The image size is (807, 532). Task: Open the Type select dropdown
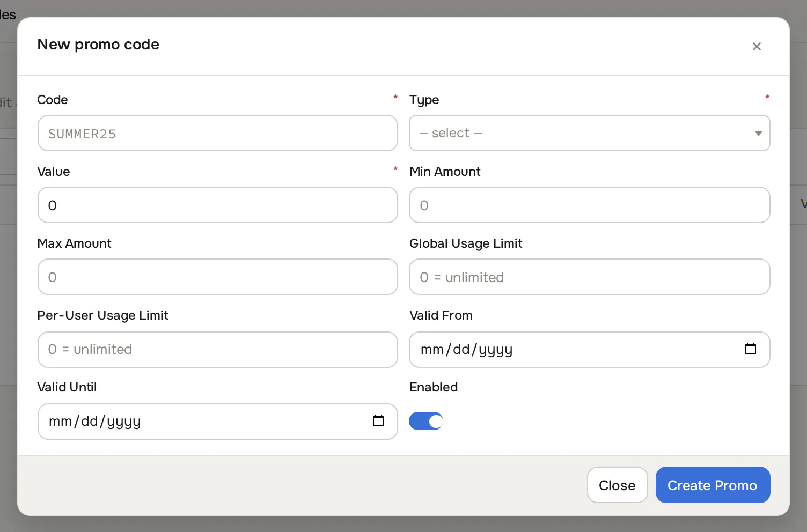point(590,133)
